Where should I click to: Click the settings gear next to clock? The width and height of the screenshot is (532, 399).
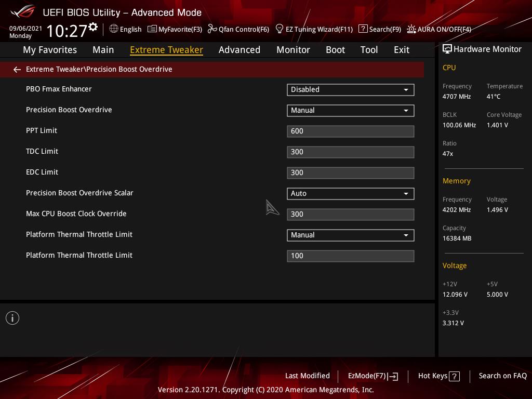coord(93,27)
